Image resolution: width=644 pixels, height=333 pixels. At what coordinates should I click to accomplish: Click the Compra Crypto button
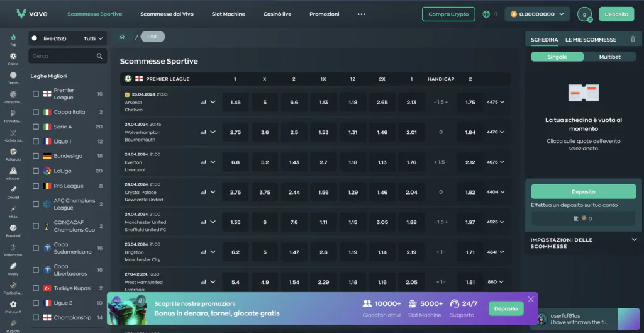[448, 14]
